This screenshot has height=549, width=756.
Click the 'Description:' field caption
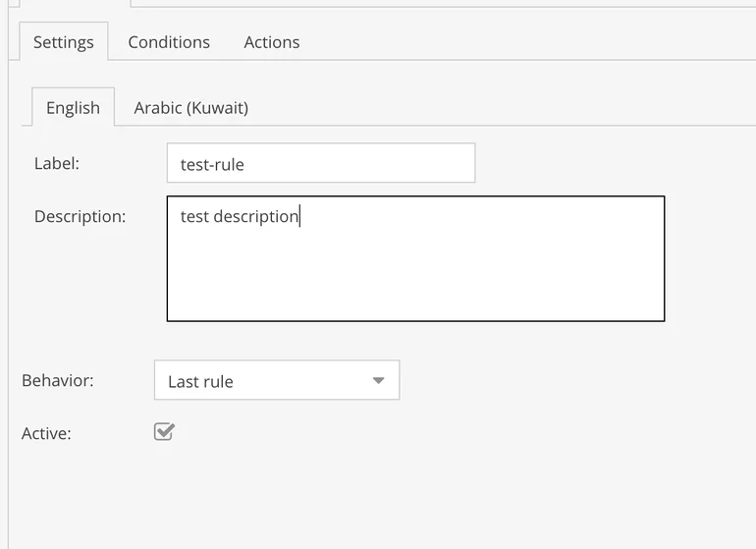[81, 217]
